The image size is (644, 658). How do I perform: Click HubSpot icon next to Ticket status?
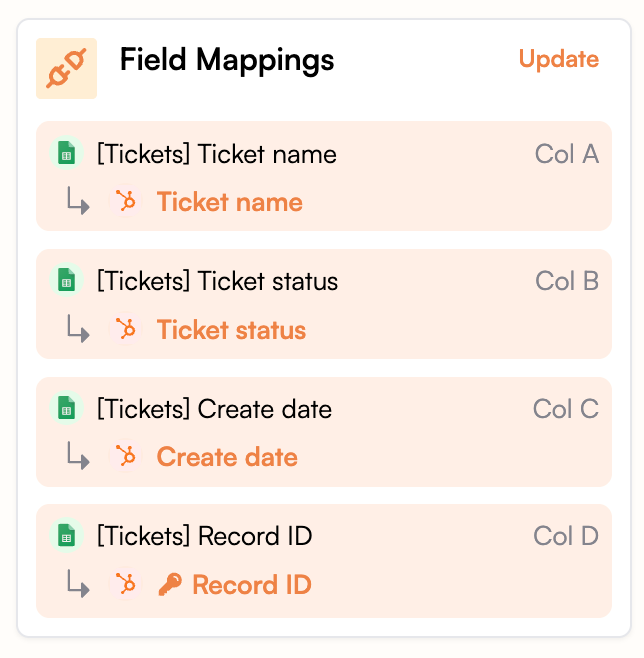(x=126, y=330)
